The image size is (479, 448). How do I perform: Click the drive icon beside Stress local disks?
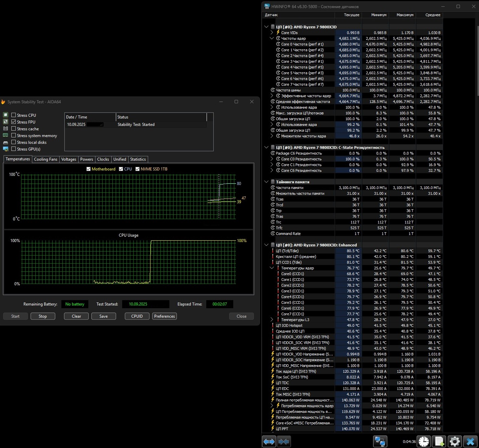[5, 143]
